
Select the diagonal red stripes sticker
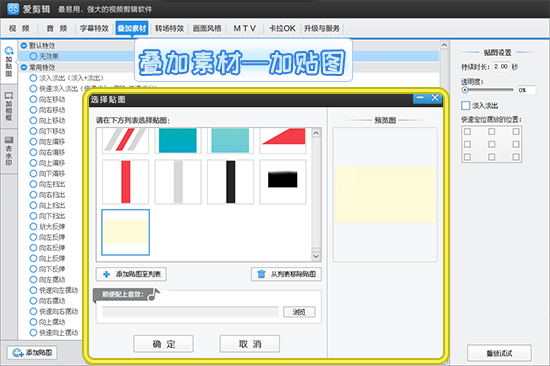click(126, 140)
